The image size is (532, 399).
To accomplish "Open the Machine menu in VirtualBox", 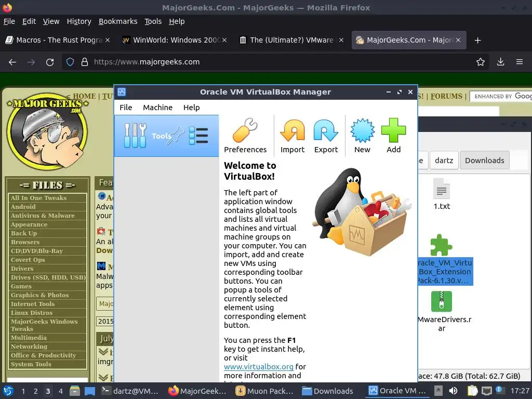I will tap(157, 108).
